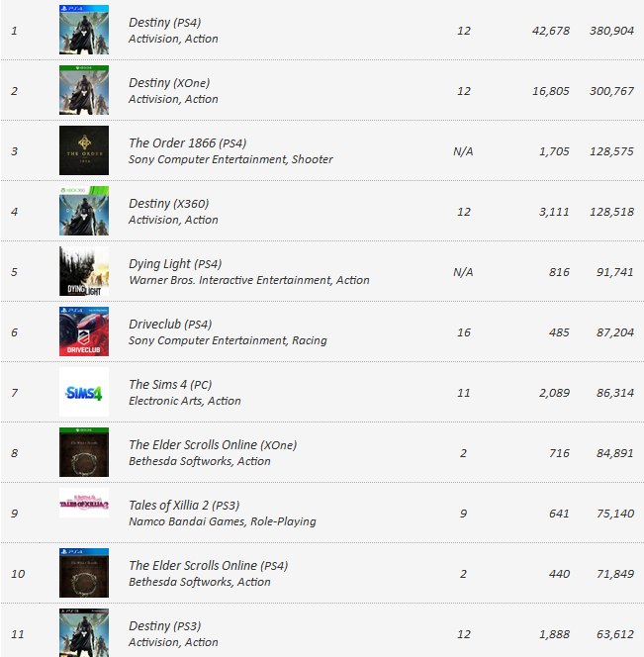644x657 pixels.
Task: Select the Destiny Xbox 360 box art
Action: [84, 211]
